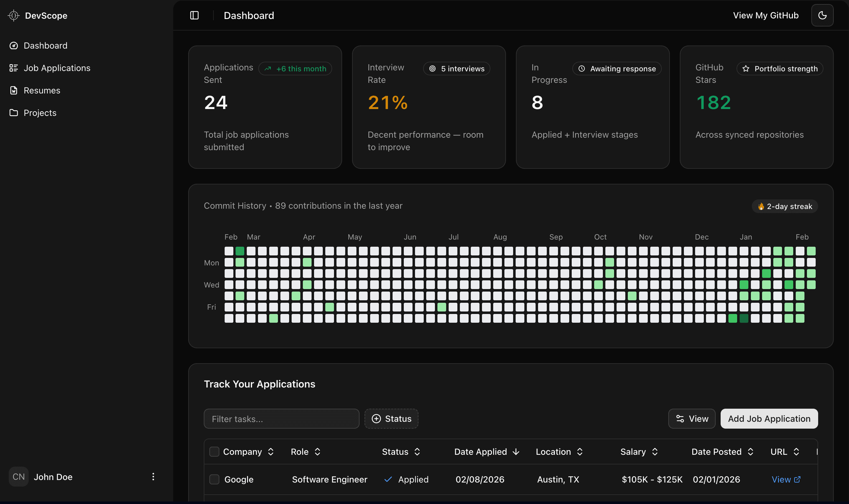The width and height of the screenshot is (849, 504).
Task: Click the Resumes icon in the sidebar
Action: [14, 90]
